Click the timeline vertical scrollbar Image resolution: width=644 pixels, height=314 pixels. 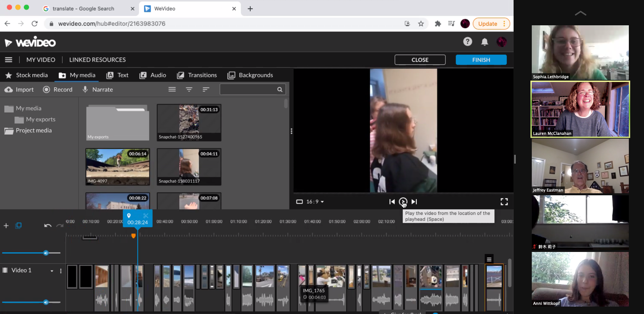(510, 273)
